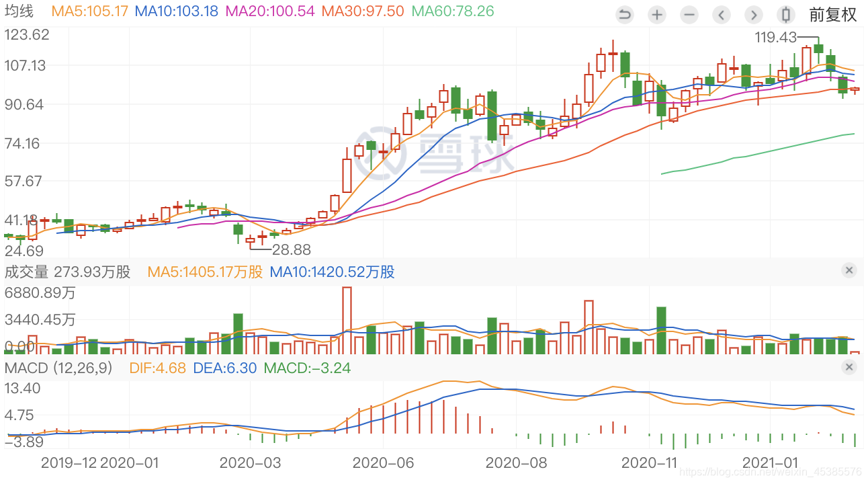The image size is (868, 484).
Task: Click the 6880.89万 volume axis label
Action: tap(40, 293)
